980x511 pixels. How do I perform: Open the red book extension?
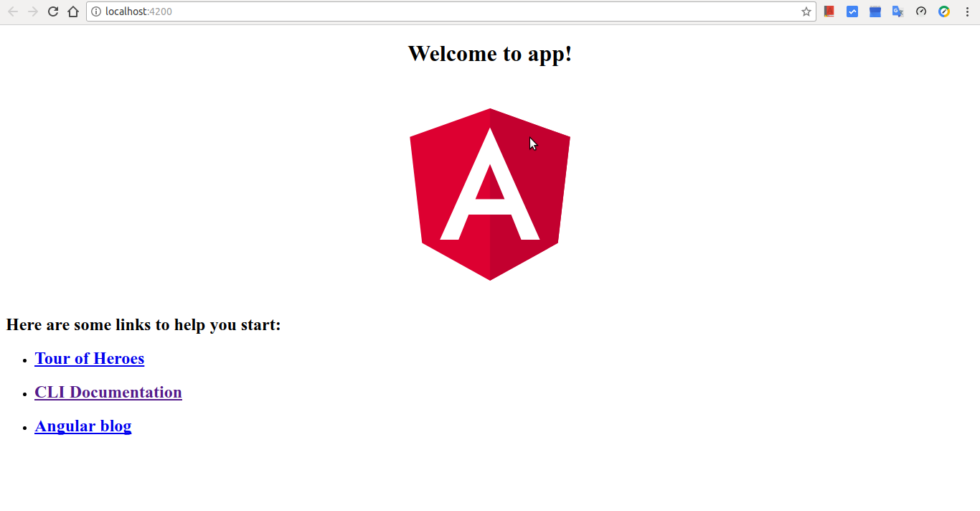(829, 11)
